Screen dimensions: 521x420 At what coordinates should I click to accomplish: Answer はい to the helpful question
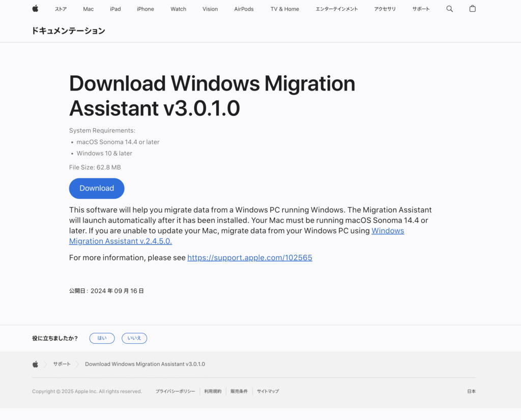pyautogui.click(x=102, y=338)
